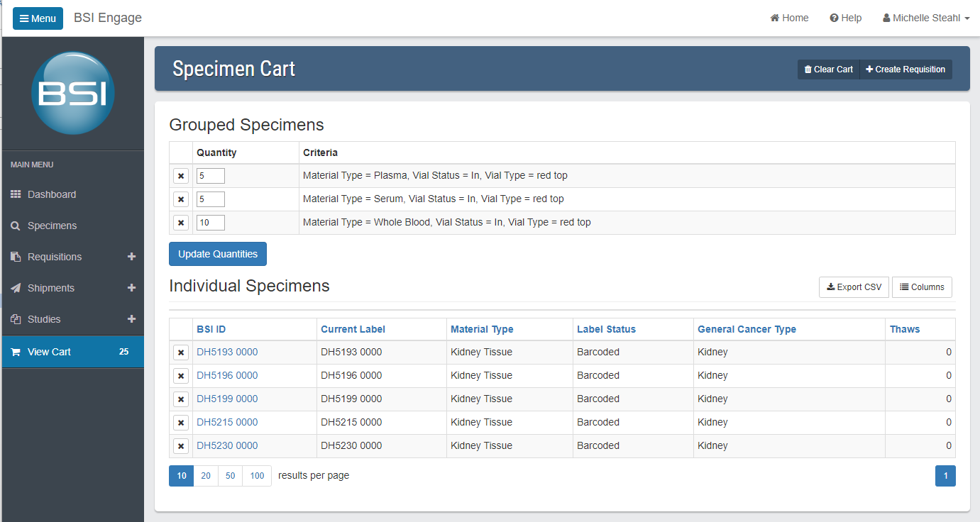Expand the Studies plus icon
This screenshot has height=522, width=980.
(x=131, y=319)
